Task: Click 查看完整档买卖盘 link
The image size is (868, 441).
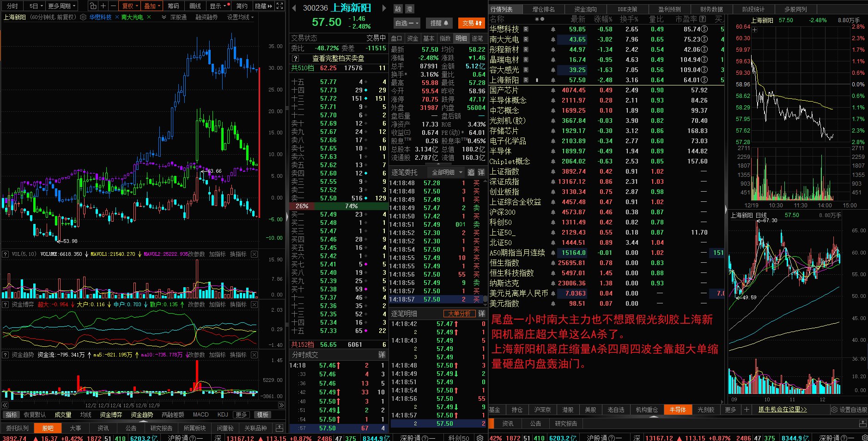Action: 338,58
